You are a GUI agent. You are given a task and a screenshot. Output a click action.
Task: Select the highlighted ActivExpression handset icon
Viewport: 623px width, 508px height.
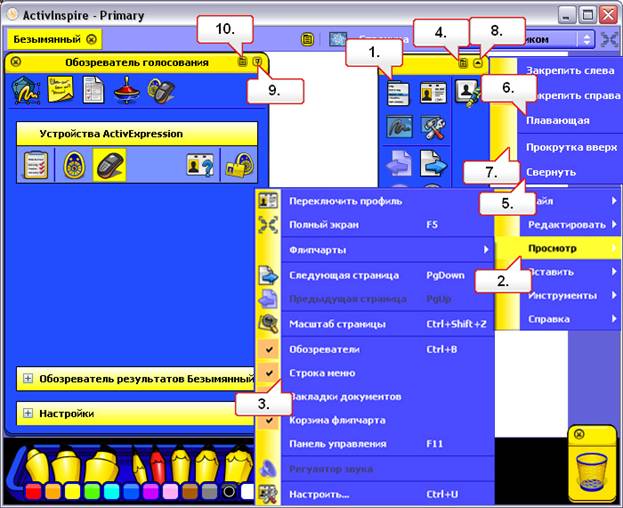click(109, 165)
